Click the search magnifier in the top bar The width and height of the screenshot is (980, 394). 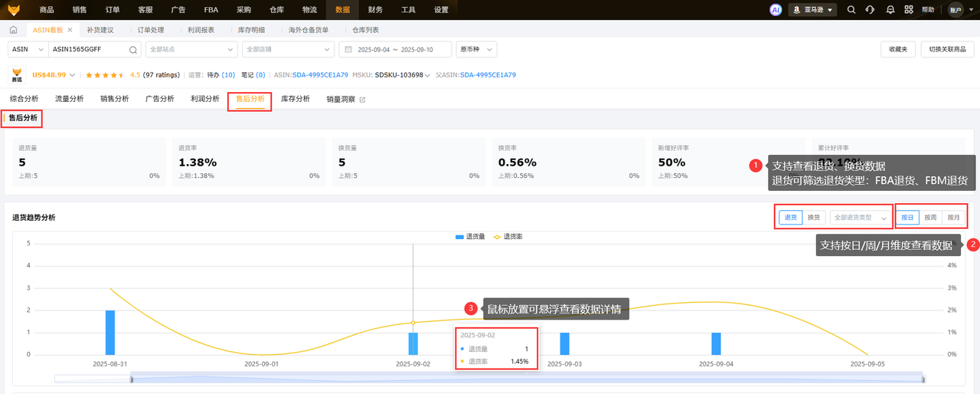(x=852, y=10)
